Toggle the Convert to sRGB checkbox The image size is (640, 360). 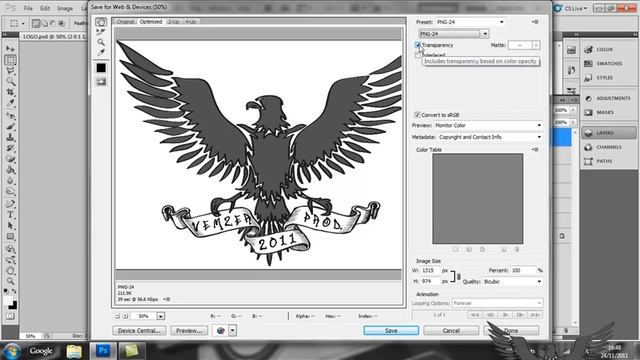[x=417, y=115]
